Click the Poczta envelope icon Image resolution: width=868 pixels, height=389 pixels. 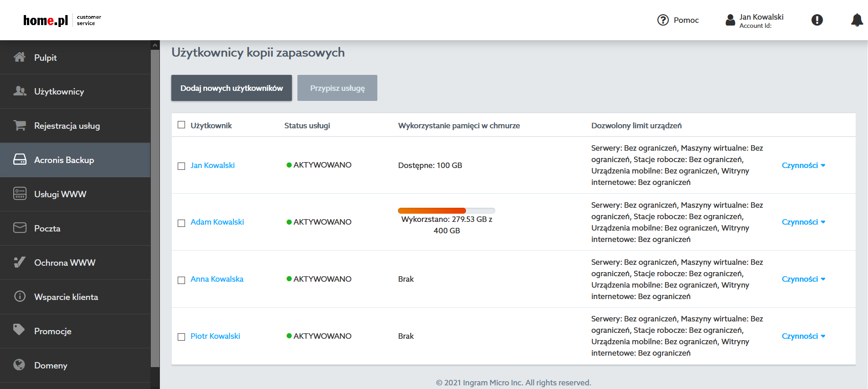pyautogui.click(x=20, y=228)
